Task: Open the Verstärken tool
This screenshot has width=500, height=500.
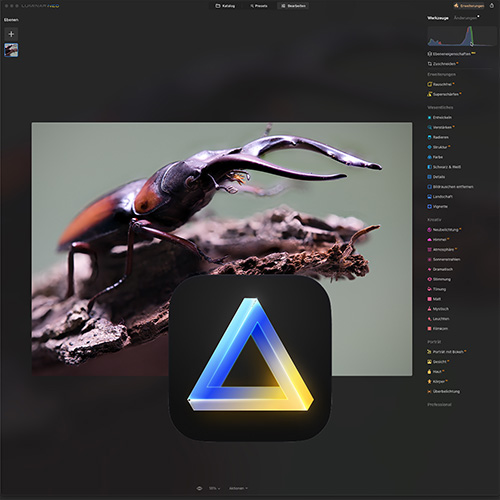Action: coord(441,127)
